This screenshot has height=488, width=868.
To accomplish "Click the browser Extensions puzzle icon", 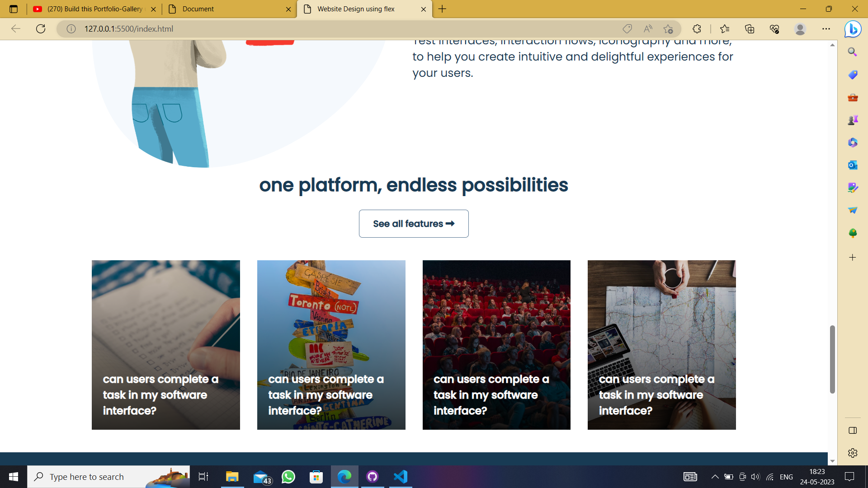I will point(697,29).
